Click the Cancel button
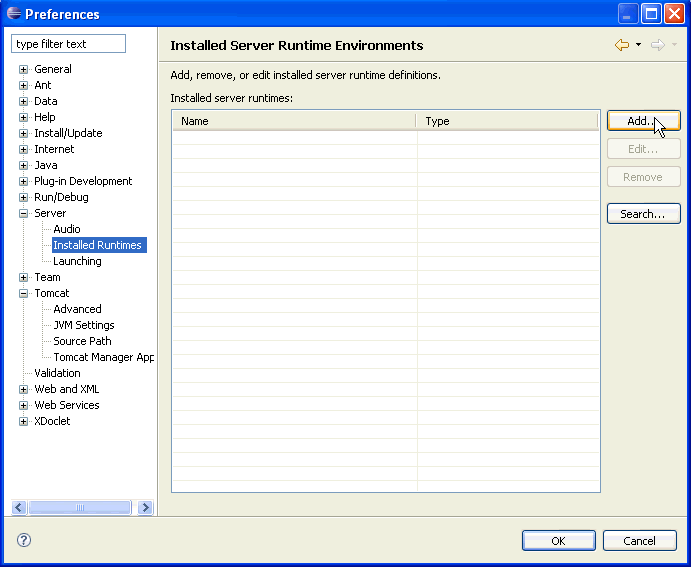This screenshot has width=691, height=567. [639, 541]
